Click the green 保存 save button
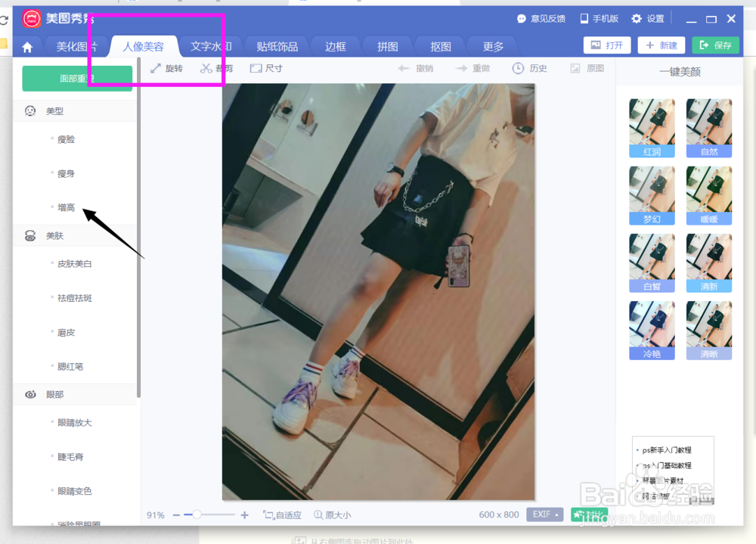This screenshot has height=544, width=756. click(715, 45)
